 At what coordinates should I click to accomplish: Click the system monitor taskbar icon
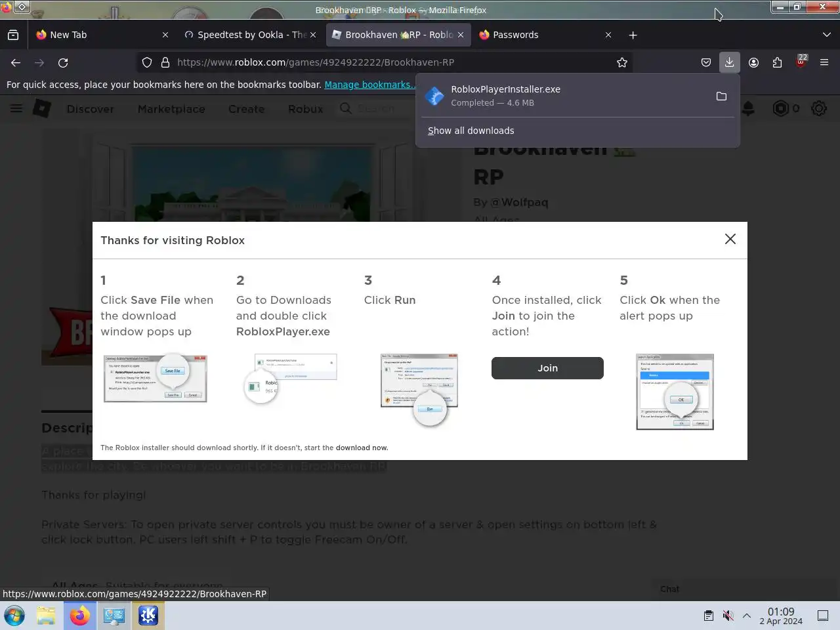(x=114, y=616)
